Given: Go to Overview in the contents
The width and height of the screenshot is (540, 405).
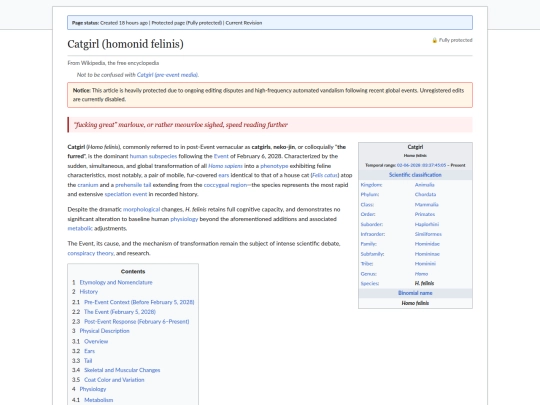Looking at the screenshot, I should (x=96, y=341).
